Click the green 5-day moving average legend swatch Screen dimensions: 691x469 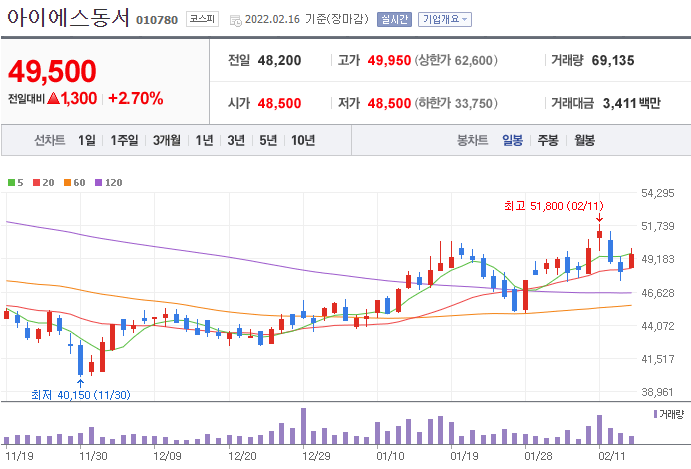(x=11, y=182)
